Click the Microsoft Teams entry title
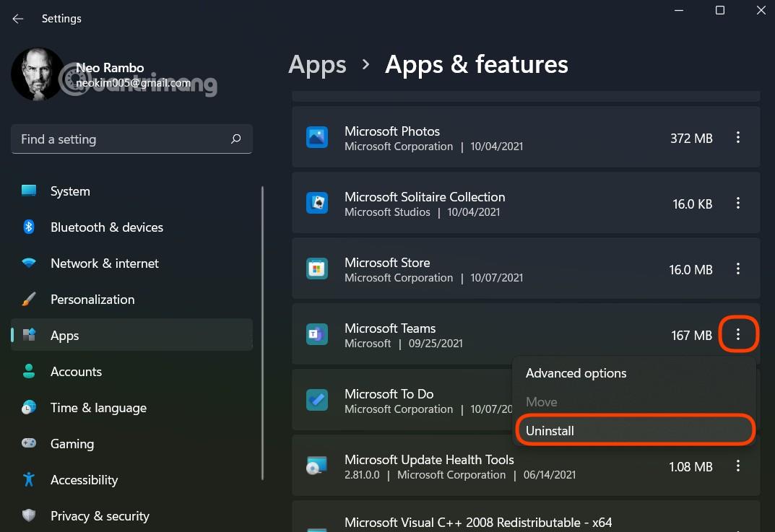 (390, 328)
